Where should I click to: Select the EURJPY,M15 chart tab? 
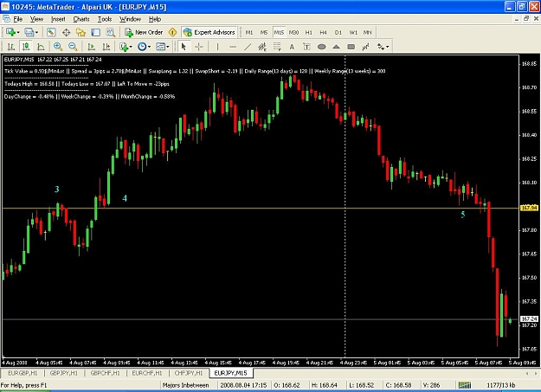point(231,373)
